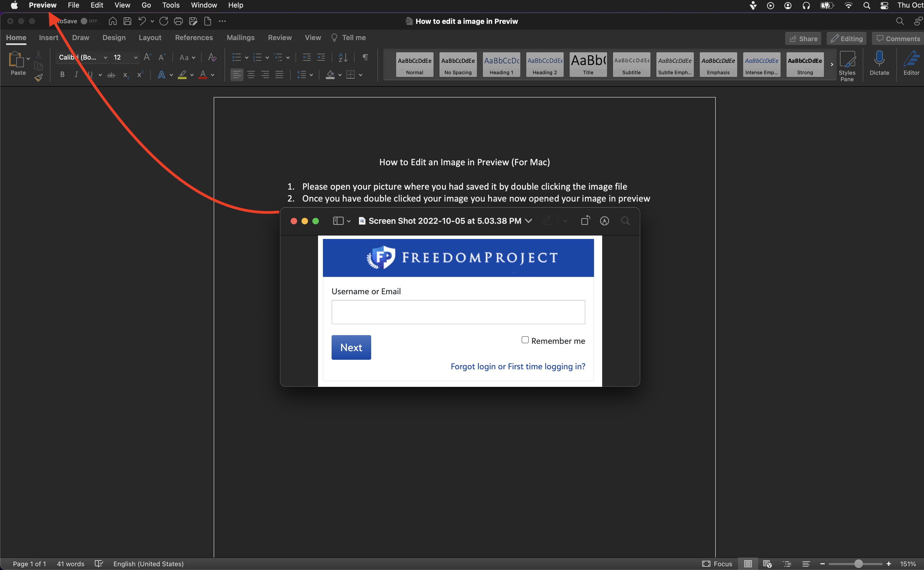Image resolution: width=924 pixels, height=570 pixels.
Task: Open the font size dropdown
Action: tap(136, 57)
